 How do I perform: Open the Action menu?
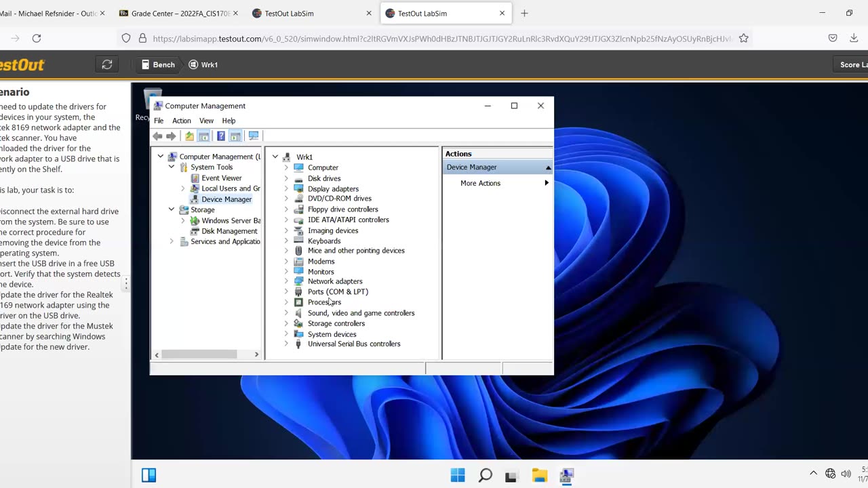[181, 121]
